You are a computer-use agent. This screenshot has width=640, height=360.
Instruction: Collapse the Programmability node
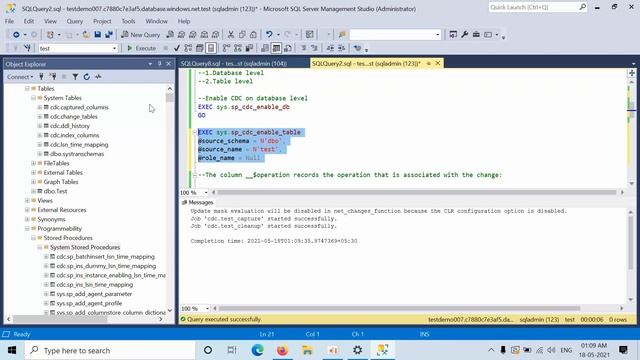tap(27, 229)
